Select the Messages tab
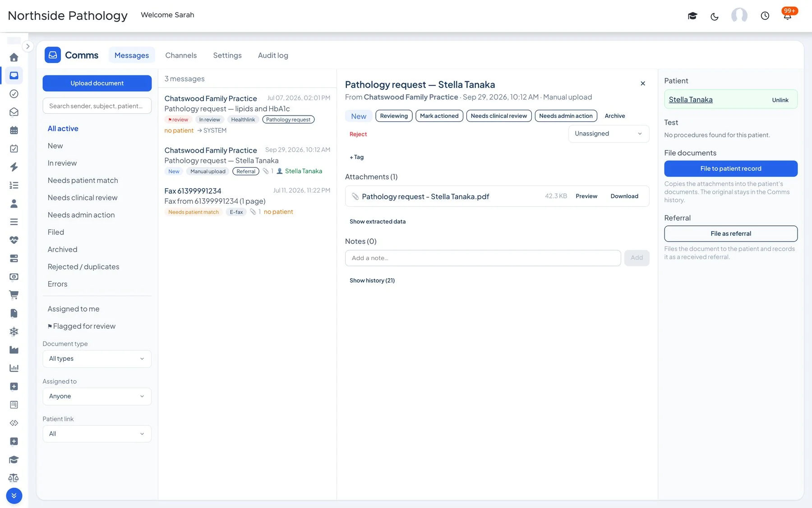812x508 pixels. coord(132,55)
